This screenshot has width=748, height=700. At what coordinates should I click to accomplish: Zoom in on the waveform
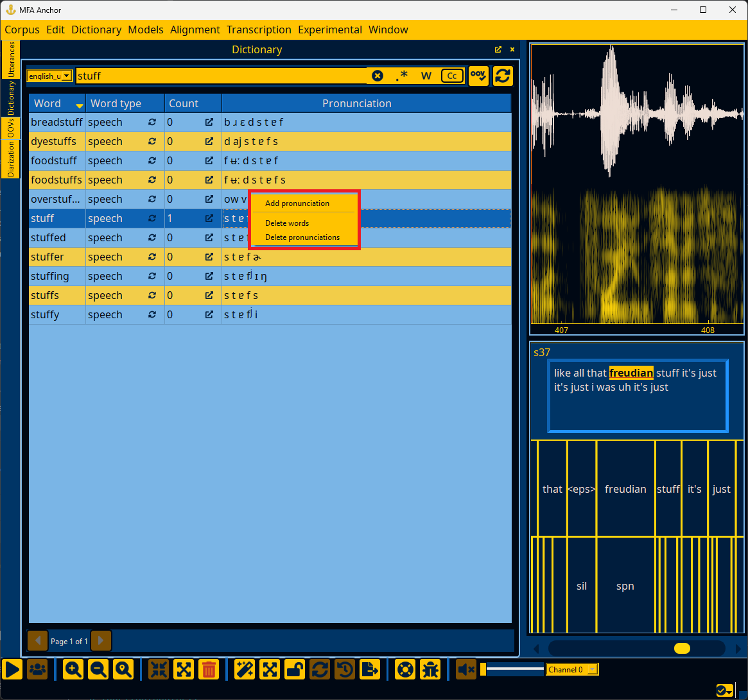pyautogui.click(x=73, y=669)
